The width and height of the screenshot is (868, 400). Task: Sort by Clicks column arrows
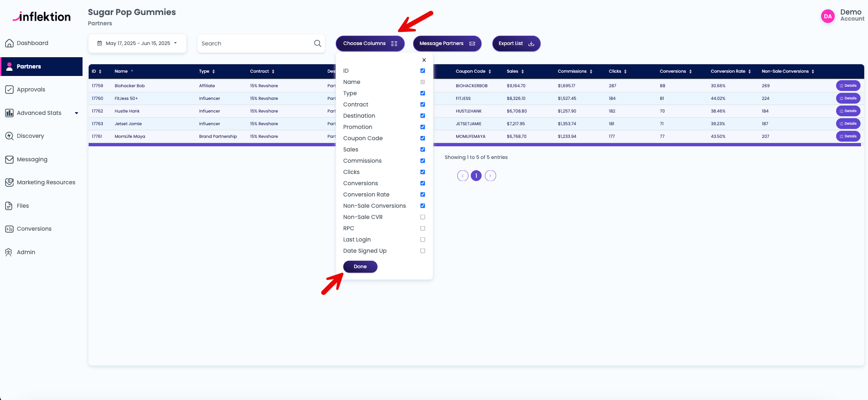pyautogui.click(x=625, y=72)
